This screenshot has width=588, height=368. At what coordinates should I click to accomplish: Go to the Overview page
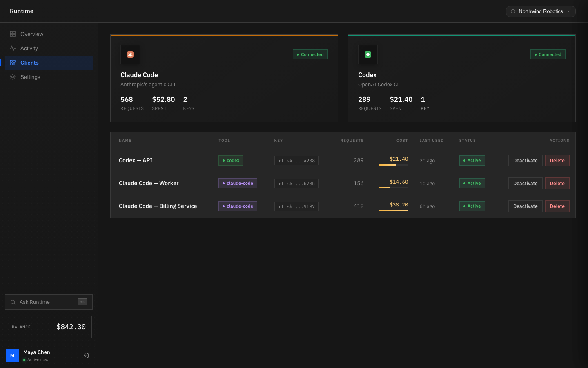pos(49,34)
